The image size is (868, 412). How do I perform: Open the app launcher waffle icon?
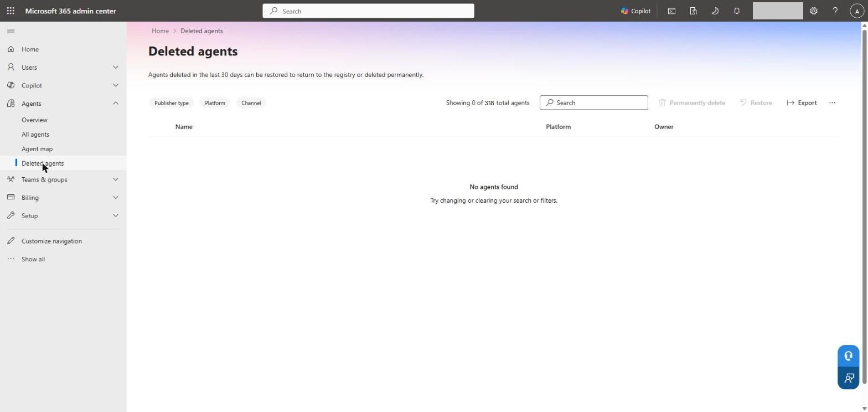coord(11,11)
